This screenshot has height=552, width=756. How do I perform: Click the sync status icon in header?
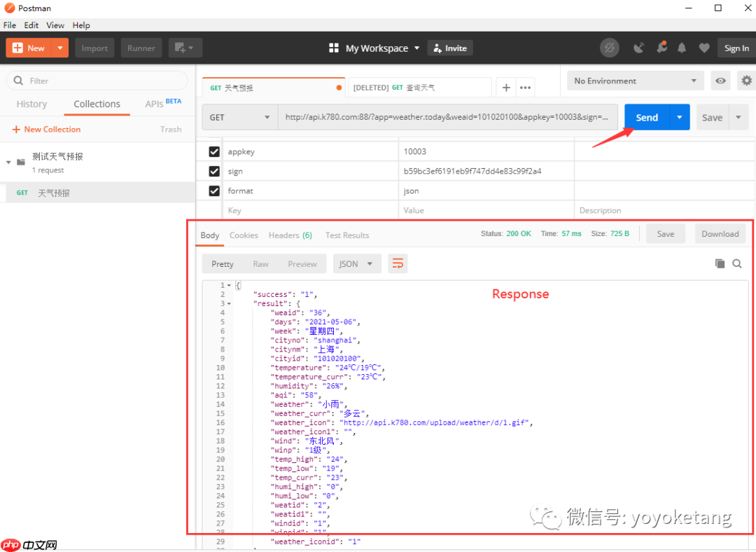[610, 48]
